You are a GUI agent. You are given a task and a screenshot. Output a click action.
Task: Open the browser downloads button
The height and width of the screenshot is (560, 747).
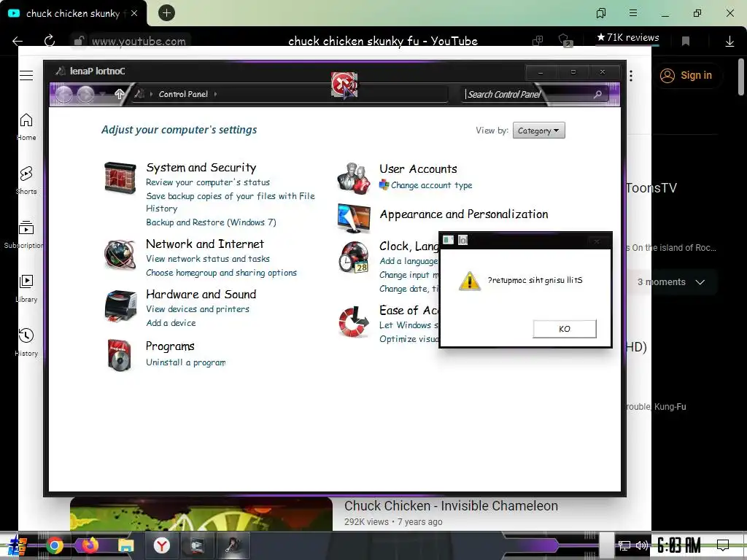tap(729, 41)
